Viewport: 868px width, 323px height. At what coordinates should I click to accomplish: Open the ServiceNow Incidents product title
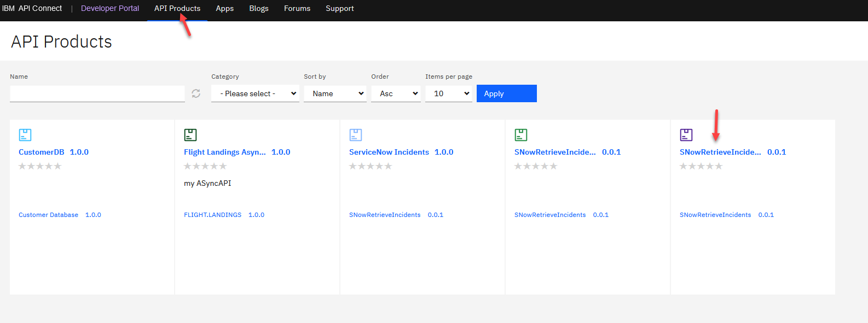tap(389, 152)
